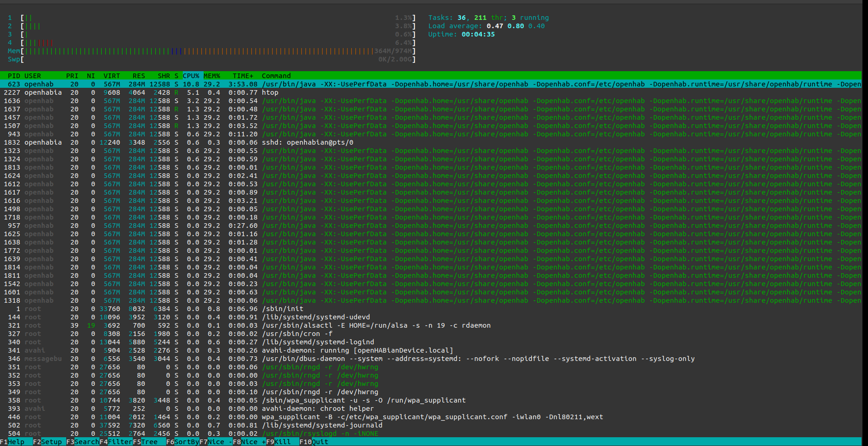Viewport: 868px width, 446px height.
Task: Select the alsactl process row
Action: pyautogui.click(x=431, y=325)
